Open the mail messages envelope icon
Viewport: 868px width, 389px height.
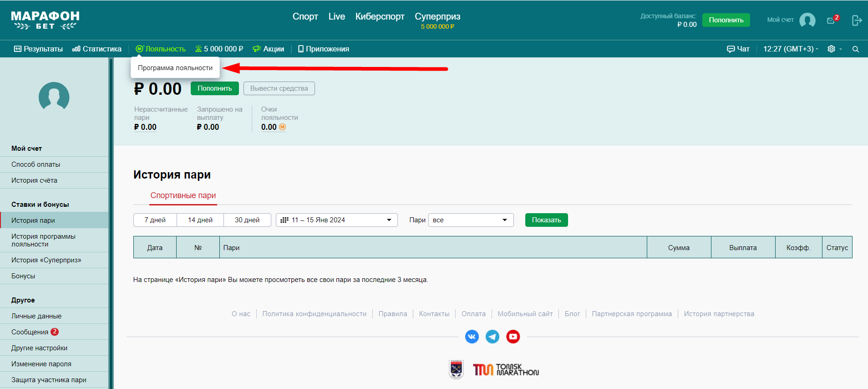831,20
